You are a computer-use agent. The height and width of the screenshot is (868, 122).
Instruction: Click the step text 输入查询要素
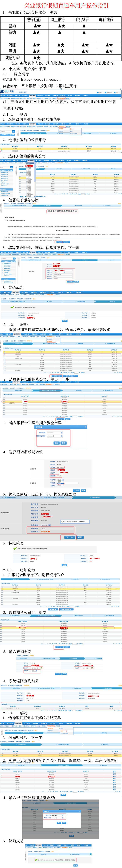(x=20, y=652)
